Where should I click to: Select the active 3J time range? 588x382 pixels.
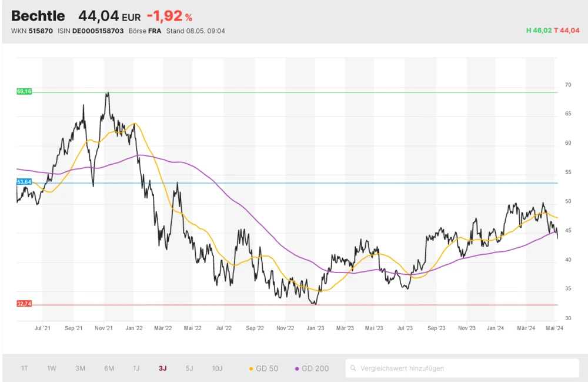(x=162, y=368)
